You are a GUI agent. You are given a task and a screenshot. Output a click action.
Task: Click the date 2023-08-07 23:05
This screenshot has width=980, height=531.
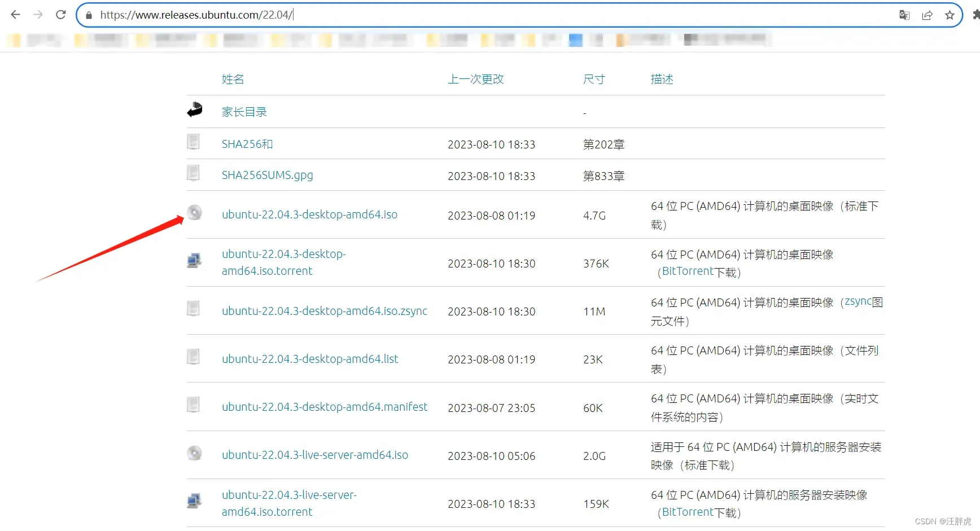491,408
